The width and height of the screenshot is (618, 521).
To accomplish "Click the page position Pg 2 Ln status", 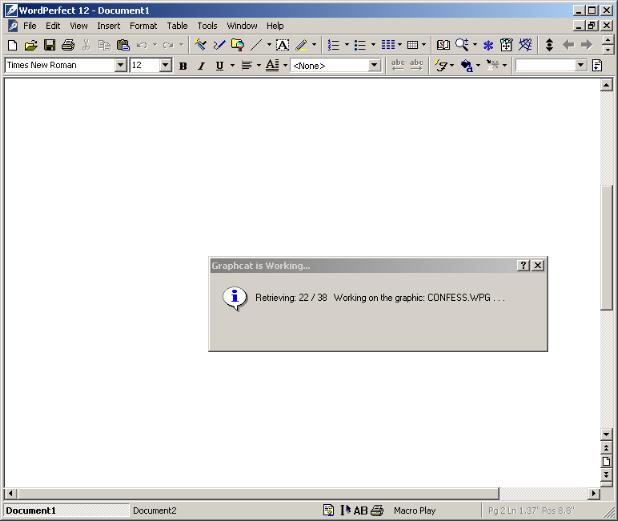I will (x=531, y=511).
